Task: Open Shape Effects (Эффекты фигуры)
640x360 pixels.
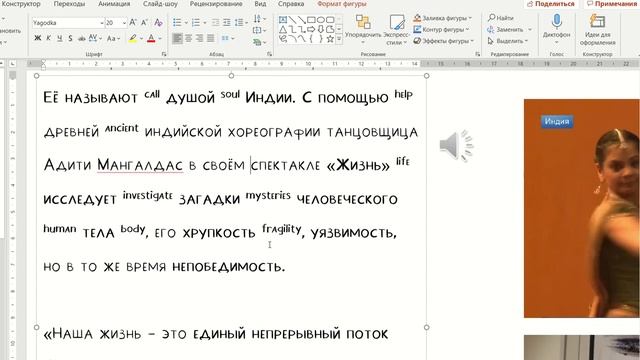Action: click(x=444, y=41)
